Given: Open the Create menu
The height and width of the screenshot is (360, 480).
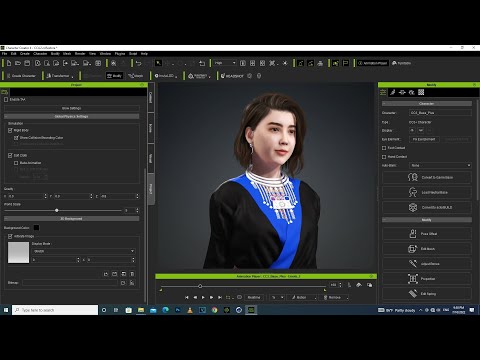Looking at the screenshot, I should tap(25, 53).
